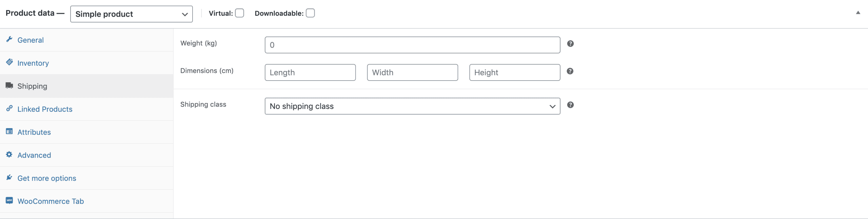Click the wrench icon beside General
Viewport: 868px width, 219px height.
(9, 39)
